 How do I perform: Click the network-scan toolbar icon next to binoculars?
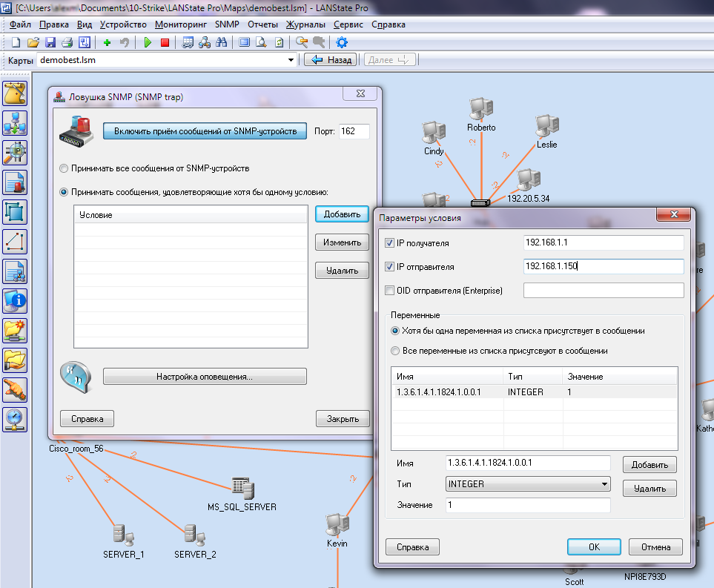pyautogui.click(x=205, y=42)
